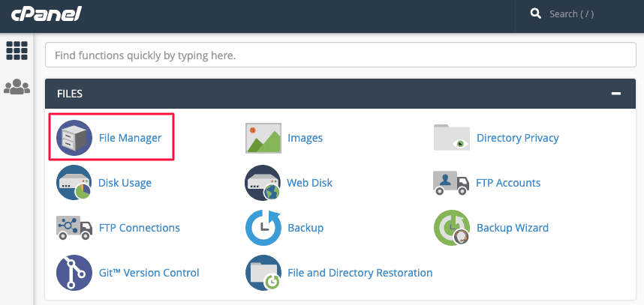This screenshot has width=644, height=305.
Task: Open Directory Privacy folder icon
Action: pyautogui.click(x=452, y=138)
